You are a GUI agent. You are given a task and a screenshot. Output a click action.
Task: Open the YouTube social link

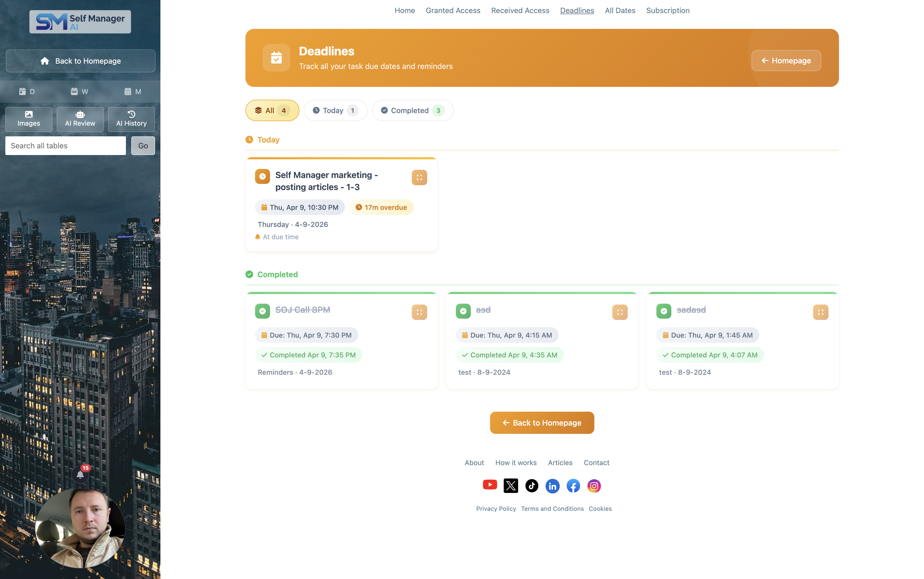click(490, 485)
